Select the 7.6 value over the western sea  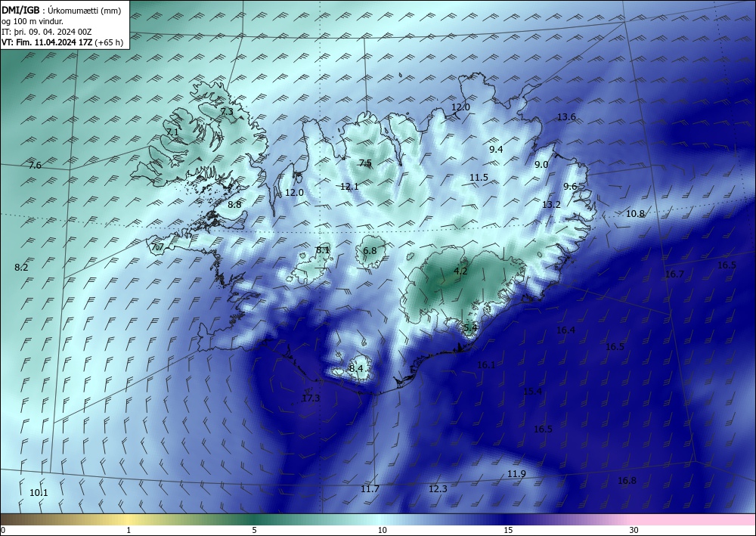35,166
